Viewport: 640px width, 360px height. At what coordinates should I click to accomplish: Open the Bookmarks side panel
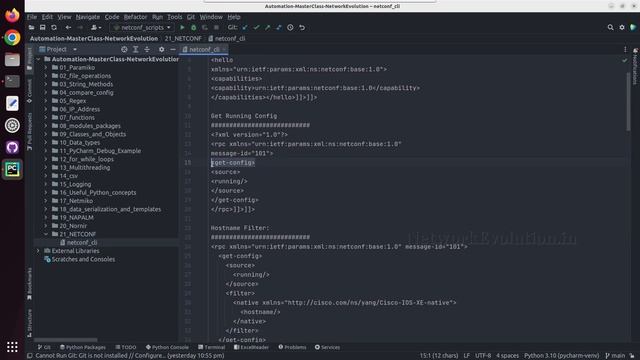coord(29,284)
